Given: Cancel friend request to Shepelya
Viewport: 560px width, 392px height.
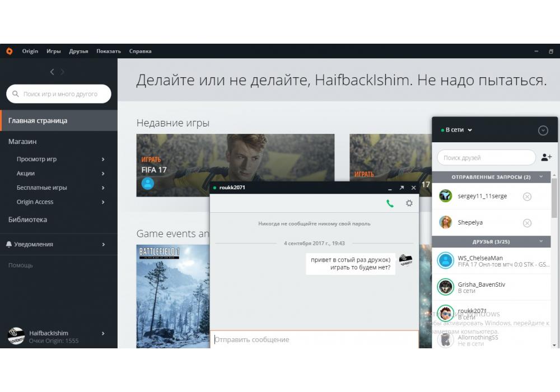Looking at the screenshot, I should coord(527,223).
